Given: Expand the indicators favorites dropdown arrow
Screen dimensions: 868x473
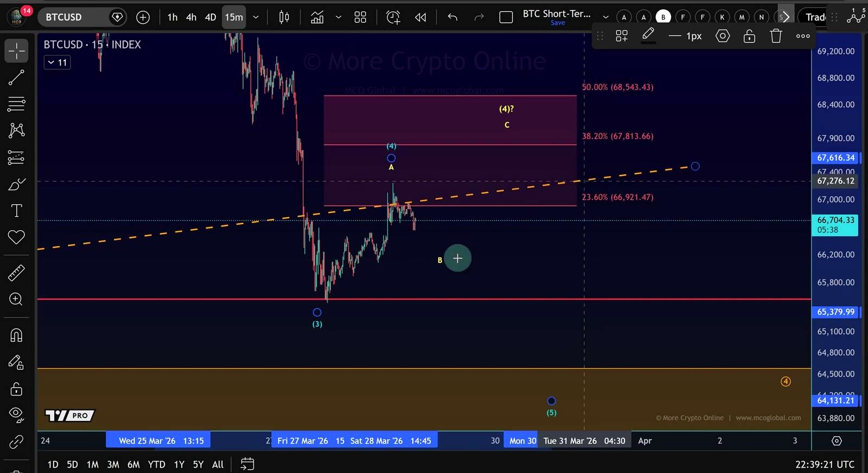Looking at the screenshot, I should pyautogui.click(x=339, y=17).
